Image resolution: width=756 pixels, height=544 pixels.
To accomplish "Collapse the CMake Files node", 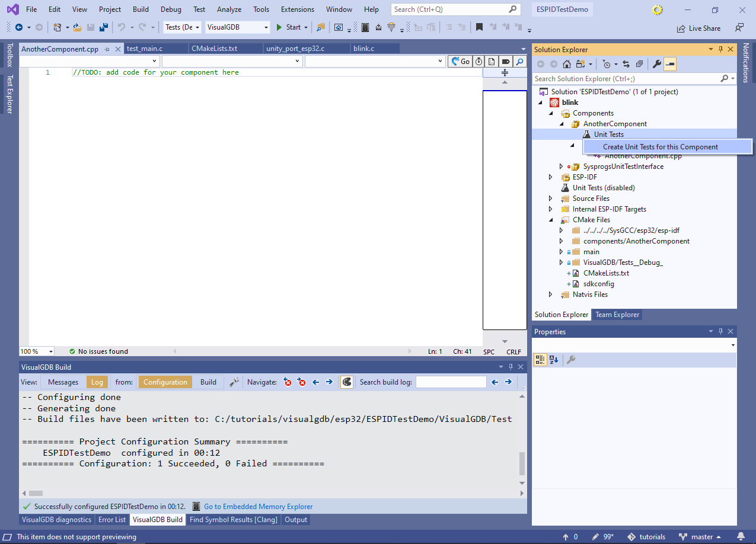I will pyautogui.click(x=551, y=220).
